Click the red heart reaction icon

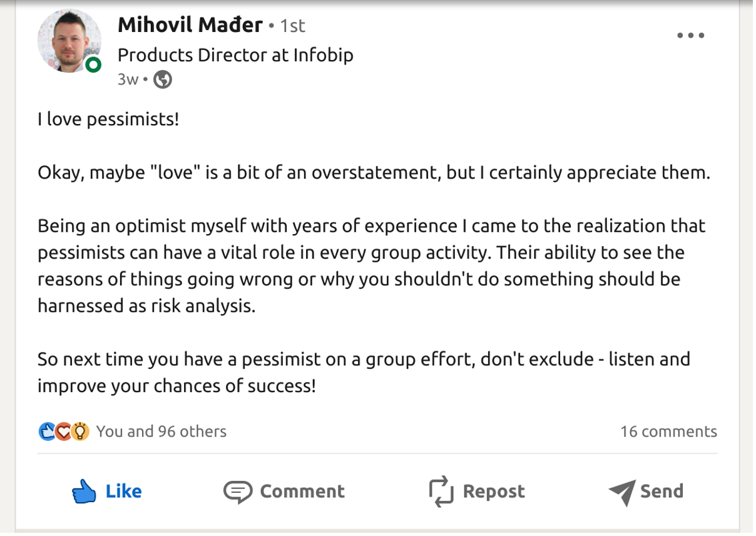(x=63, y=431)
